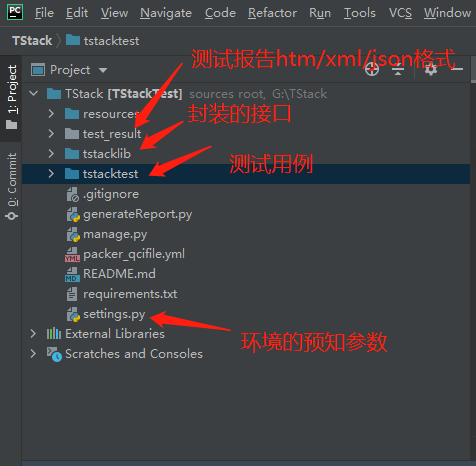Expand the resources folder chevron

[x=51, y=114]
